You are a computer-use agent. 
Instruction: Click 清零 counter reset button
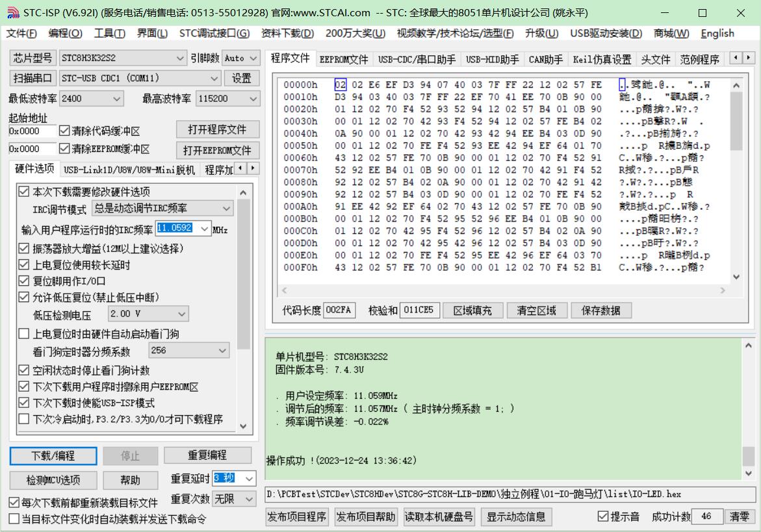point(739,517)
